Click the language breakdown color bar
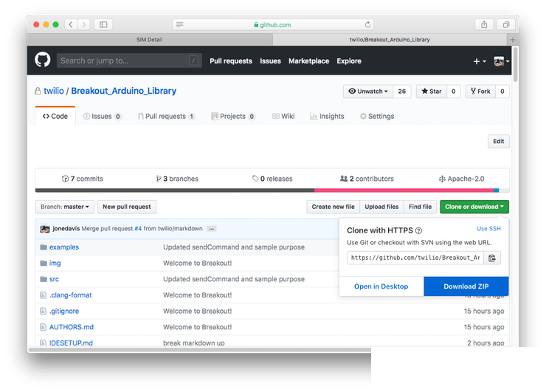This screenshot has height=392, width=546. [272, 190]
